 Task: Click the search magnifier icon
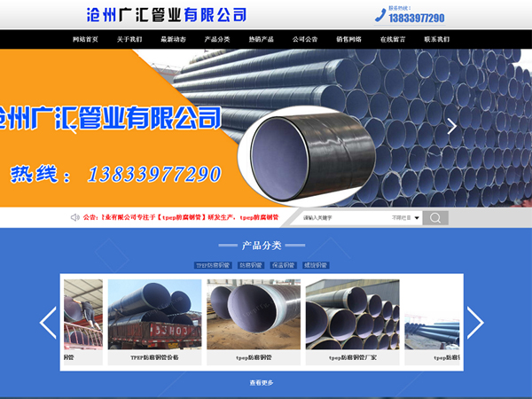point(434,217)
